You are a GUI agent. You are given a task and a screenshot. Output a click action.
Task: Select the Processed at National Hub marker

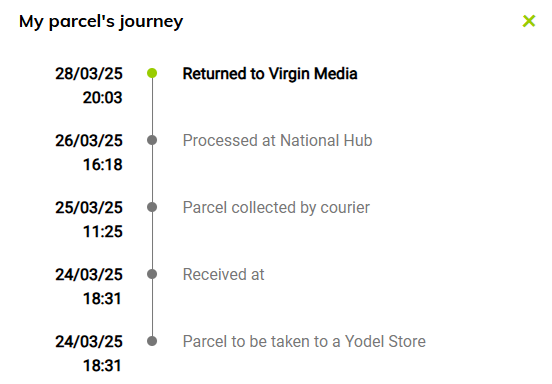pos(152,140)
